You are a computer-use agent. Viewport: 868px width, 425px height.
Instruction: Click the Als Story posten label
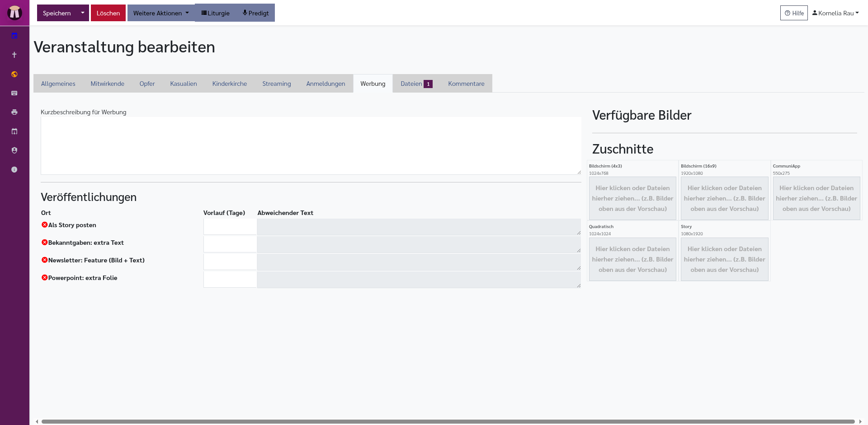(x=72, y=225)
